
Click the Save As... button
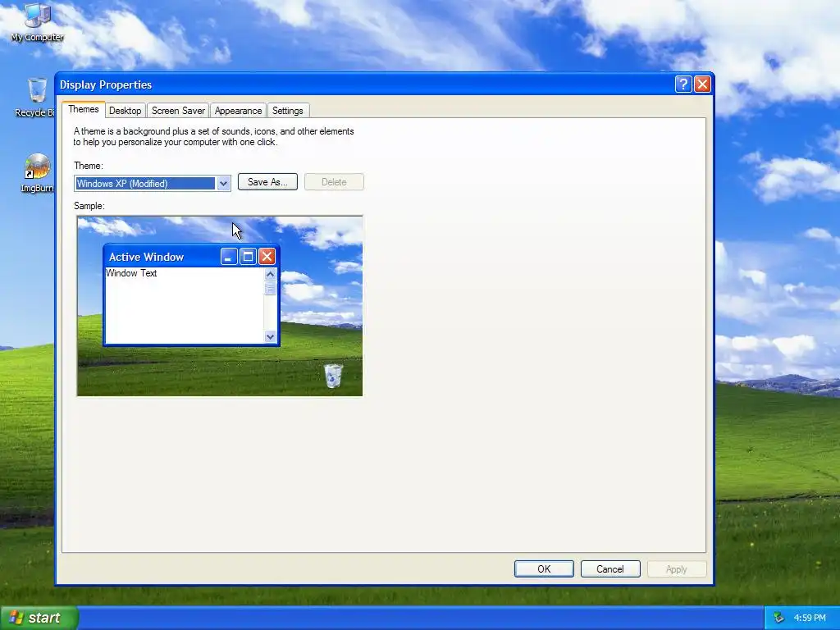coord(268,182)
